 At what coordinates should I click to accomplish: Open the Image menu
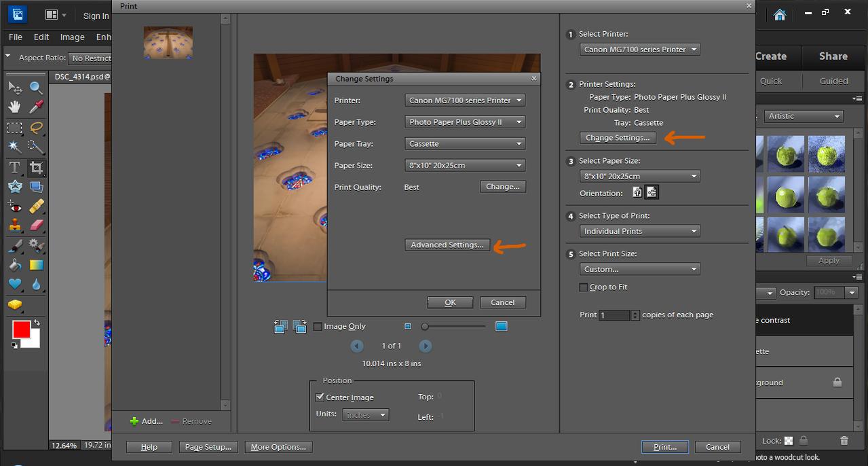click(72, 37)
